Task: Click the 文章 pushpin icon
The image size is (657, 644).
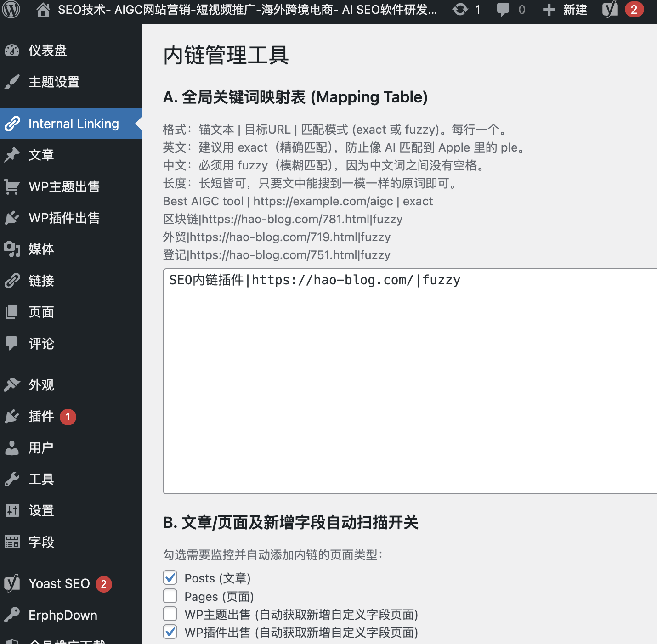Action: (12, 155)
